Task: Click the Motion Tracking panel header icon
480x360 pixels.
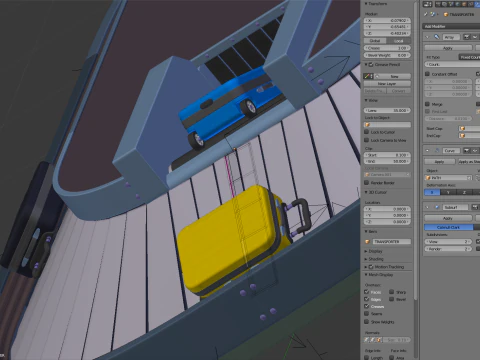Action: [371, 267]
